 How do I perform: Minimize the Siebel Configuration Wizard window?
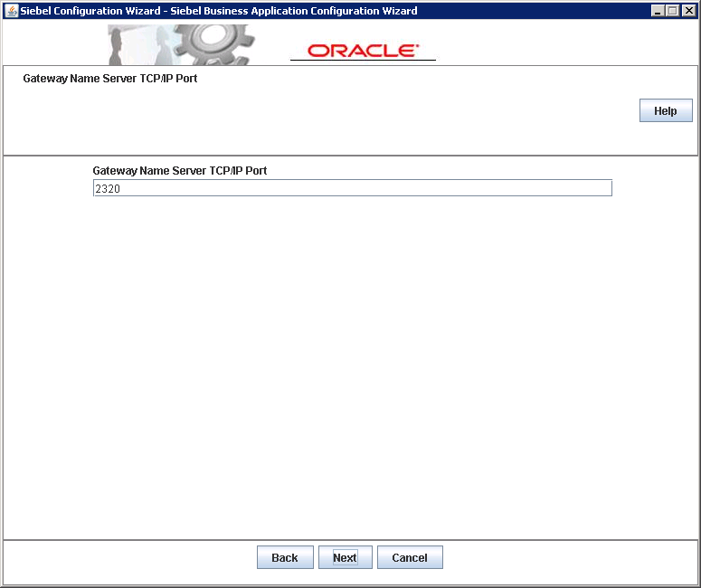[x=657, y=11]
